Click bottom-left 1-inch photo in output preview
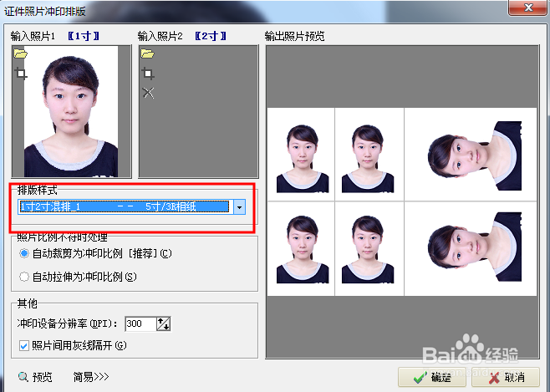This screenshot has width=550, height=392. click(x=303, y=249)
